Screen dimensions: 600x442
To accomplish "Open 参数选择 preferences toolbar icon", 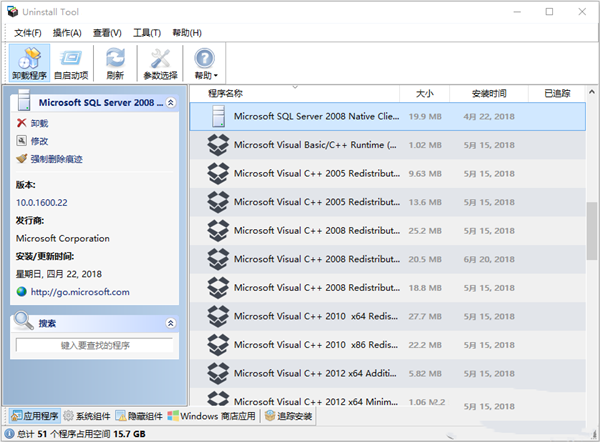I will pyautogui.click(x=160, y=62).
